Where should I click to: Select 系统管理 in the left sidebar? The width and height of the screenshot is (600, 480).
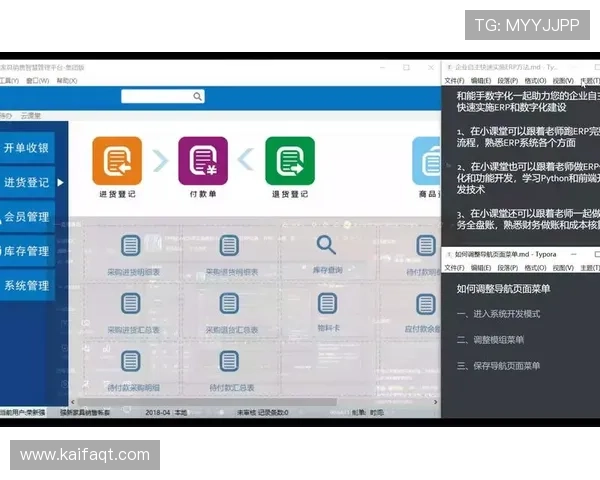tap(26, 286)
